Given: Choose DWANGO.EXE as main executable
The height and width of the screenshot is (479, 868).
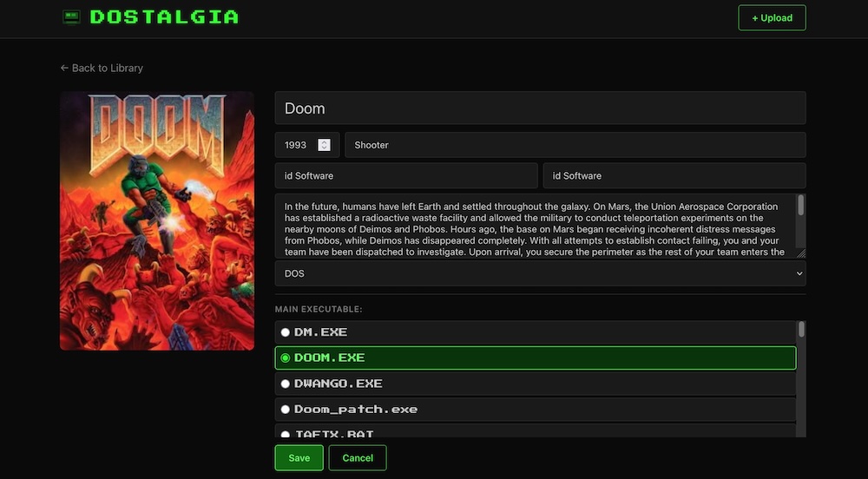Looking at the screenshot, I should [x=536, y=384].
